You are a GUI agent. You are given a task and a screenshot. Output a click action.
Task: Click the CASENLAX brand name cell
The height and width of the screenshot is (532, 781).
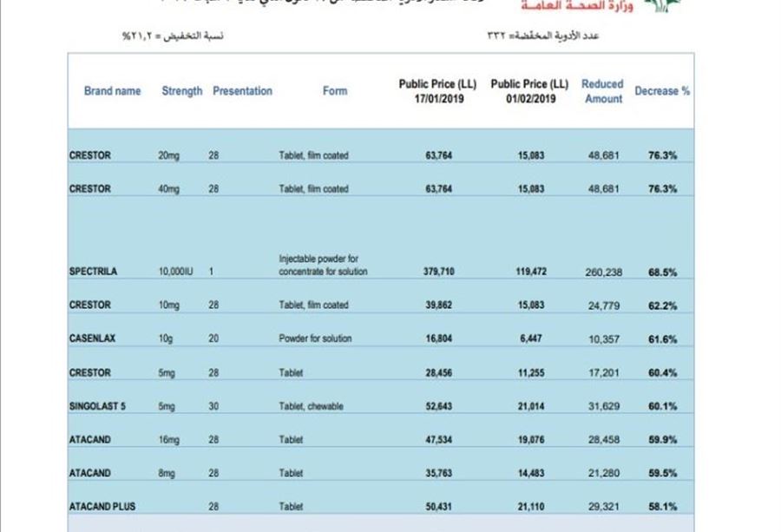92,338
